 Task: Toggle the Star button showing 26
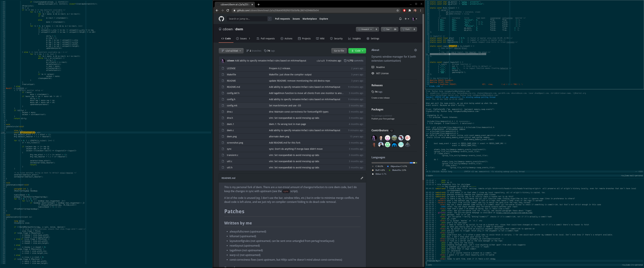pyautogui.click(x=386, y=29)
